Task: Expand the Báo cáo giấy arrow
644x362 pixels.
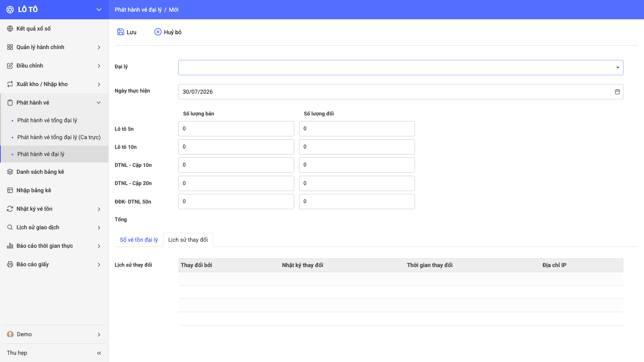Action: click(x=99, y=264)
